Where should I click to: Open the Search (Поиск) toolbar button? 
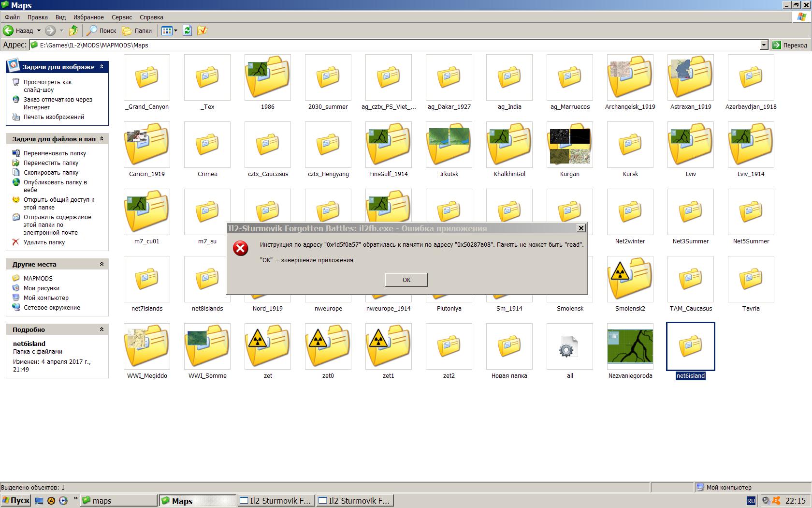(x=101, y=30)
